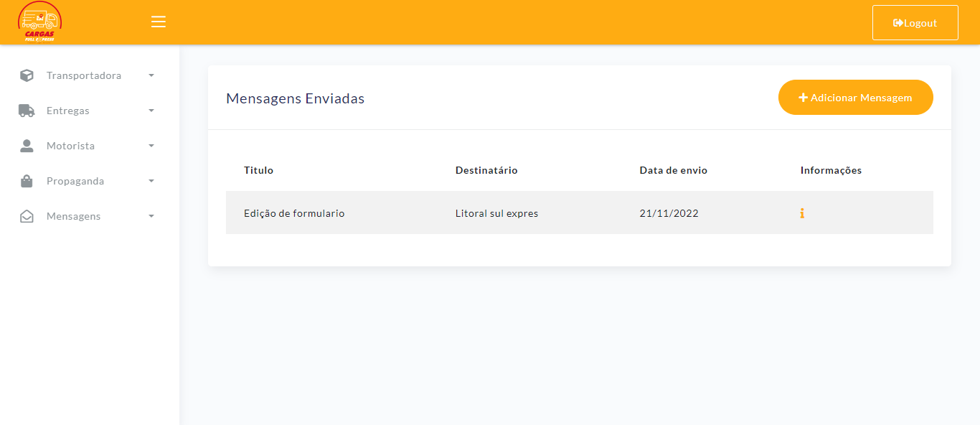Click the Cargas Full Express logo
Viewport: 980px width, 425px height.
point(39,22)
